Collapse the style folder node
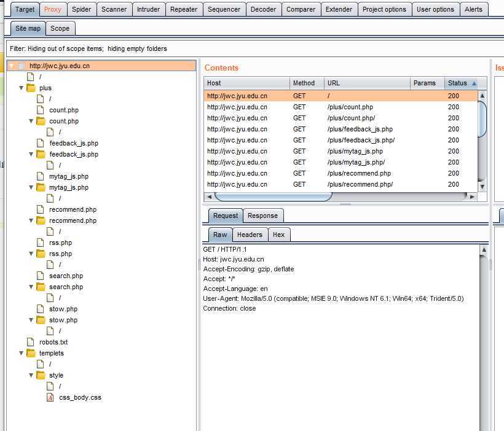The image size is (504, 431). pos(31,375)
